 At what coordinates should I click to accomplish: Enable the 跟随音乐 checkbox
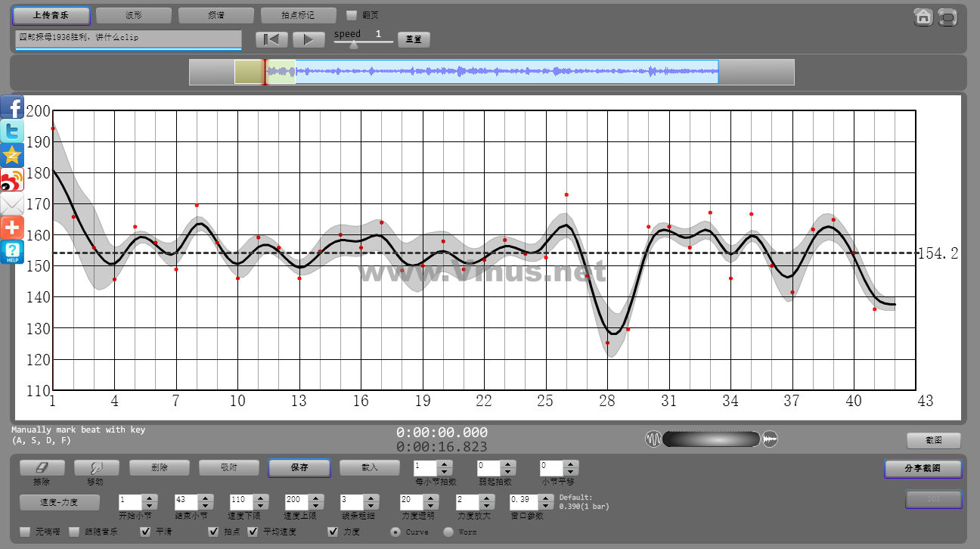coord(74,532)
